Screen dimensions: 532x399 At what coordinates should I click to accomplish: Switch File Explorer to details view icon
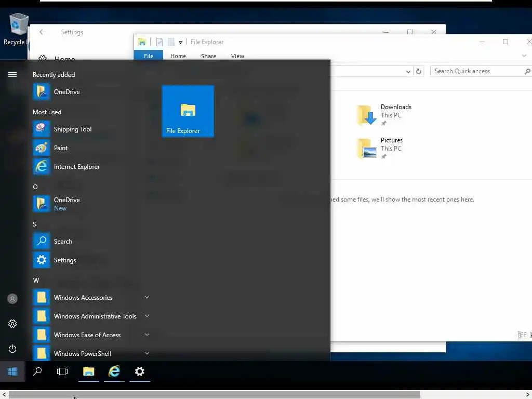522,335
